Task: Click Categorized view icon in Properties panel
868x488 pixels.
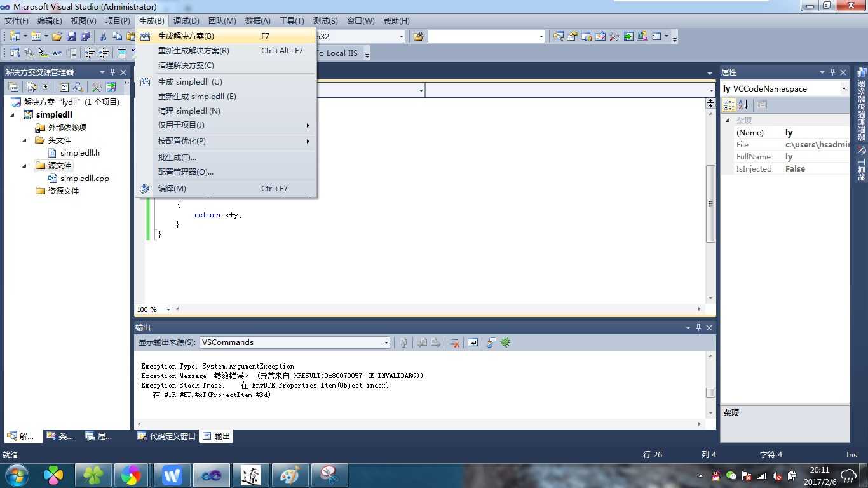Action: pyautogui.click(x=729, y=105)
